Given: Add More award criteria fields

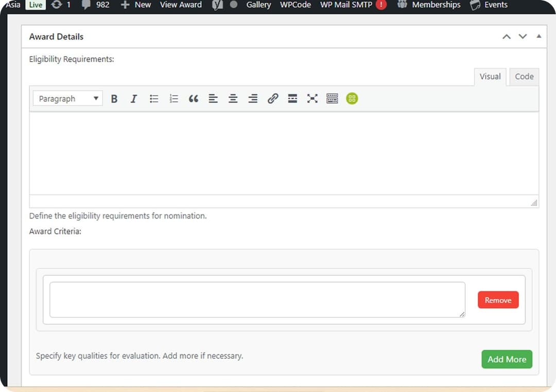Looking at the screenshot, I should click(x=507, y=359).
